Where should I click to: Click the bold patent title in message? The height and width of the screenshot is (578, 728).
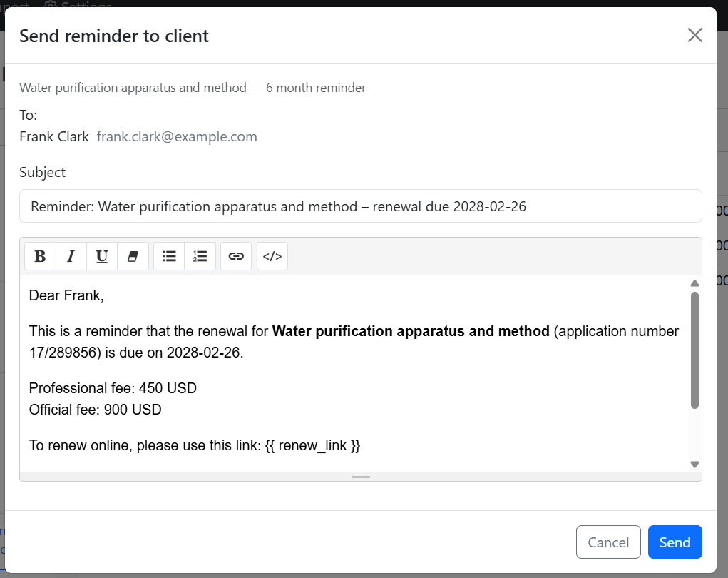point(411,331)
